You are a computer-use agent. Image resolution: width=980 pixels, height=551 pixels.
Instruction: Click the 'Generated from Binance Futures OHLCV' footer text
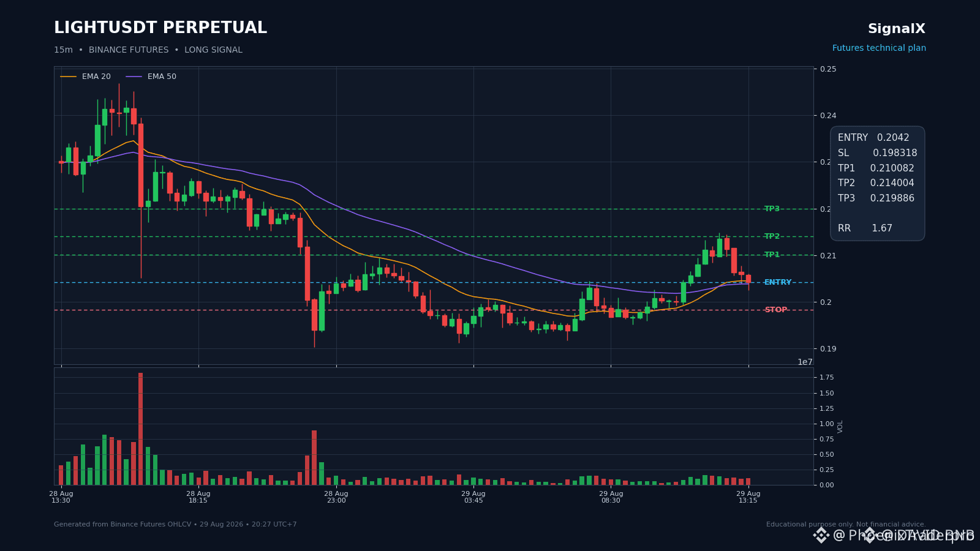175,525
